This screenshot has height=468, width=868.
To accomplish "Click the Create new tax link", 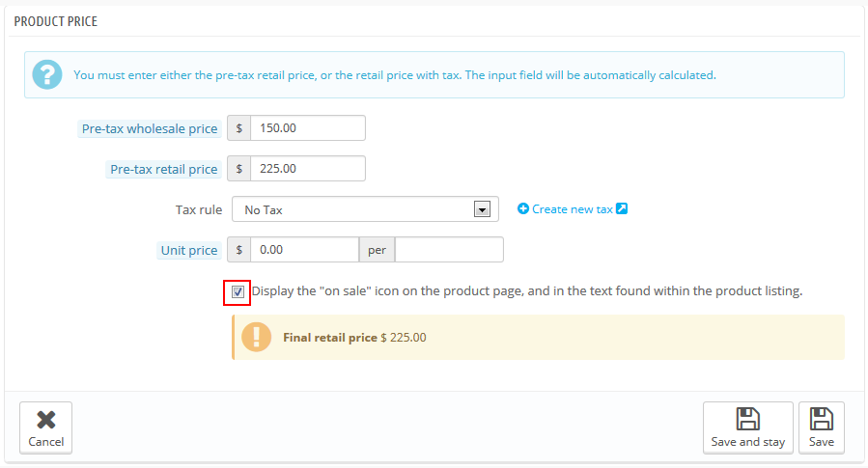I will click(573, 209).
